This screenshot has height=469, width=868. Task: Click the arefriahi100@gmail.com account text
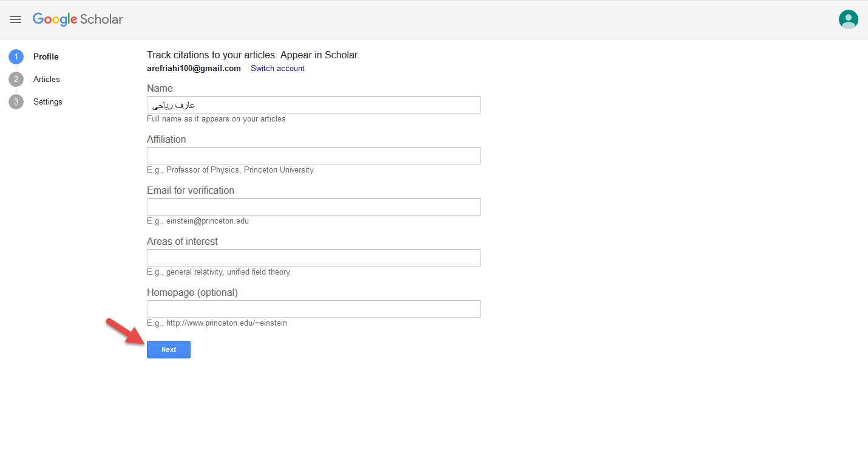tap(194, 68)
